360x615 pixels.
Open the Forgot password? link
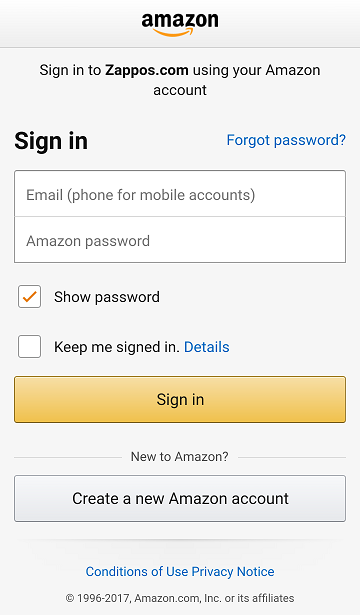[x=286, y=140]
